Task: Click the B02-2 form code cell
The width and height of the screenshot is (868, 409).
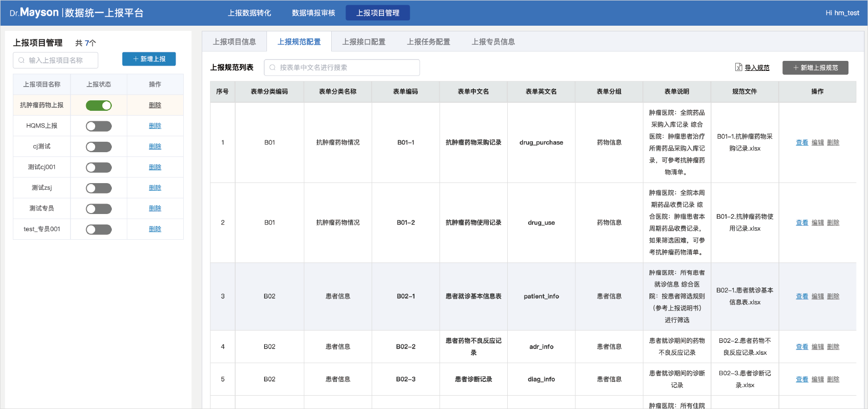Action: (406, 347)
